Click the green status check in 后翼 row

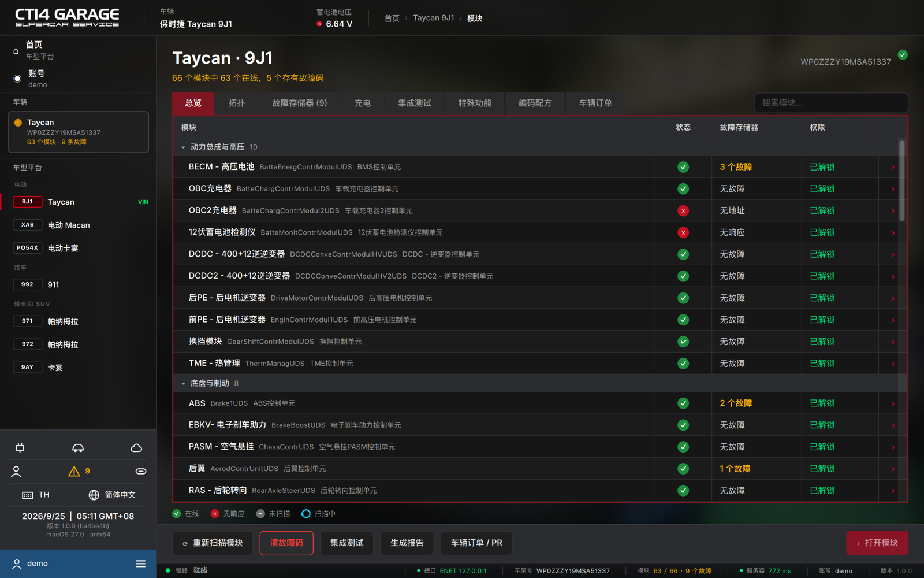pyautogui.click(x=683, y=469)
